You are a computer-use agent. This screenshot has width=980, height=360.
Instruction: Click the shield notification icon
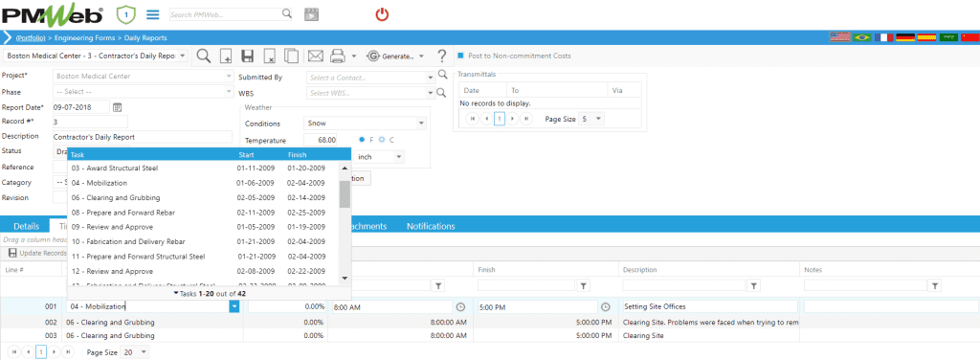(125, 13)
